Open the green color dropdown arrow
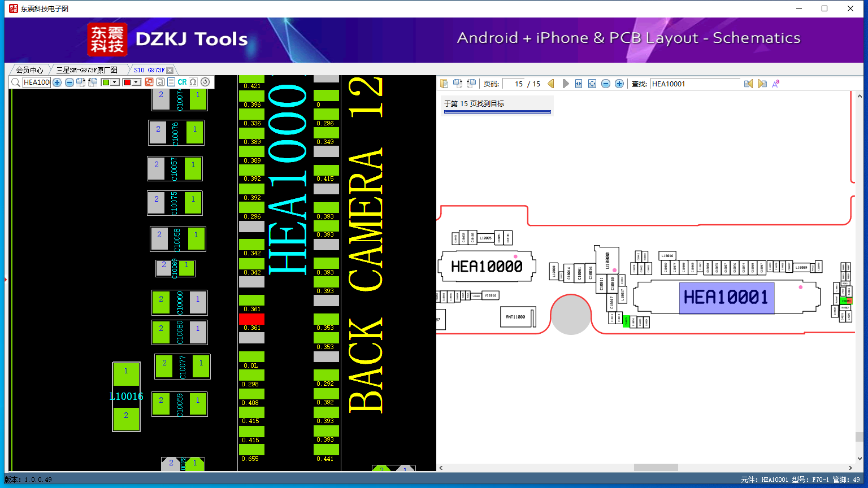Screen dimensions: 868x488 (115, 82)
